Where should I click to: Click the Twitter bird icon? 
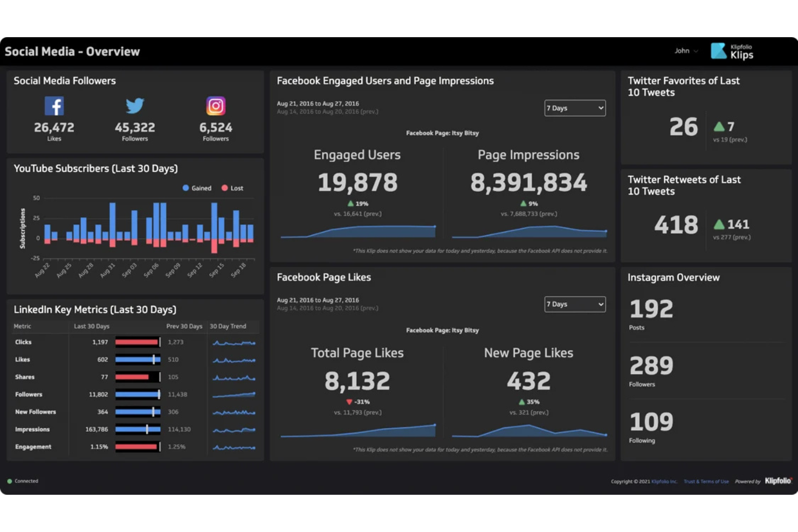135,106
